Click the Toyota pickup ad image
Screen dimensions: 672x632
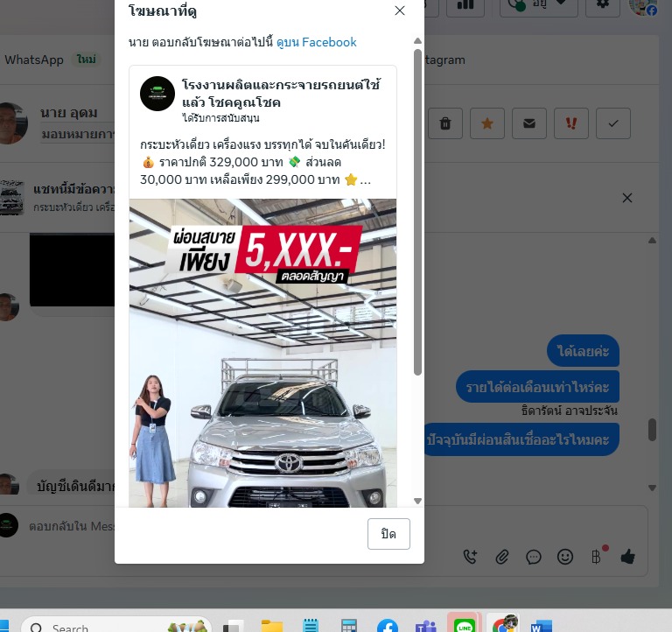[x=262, y=353]
